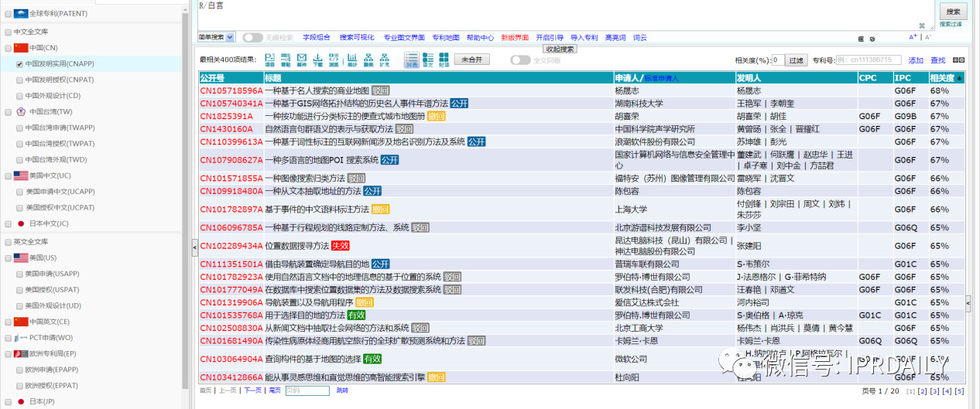
Task: Click the clear-query X icon in search box
Action: coord(922,26)
